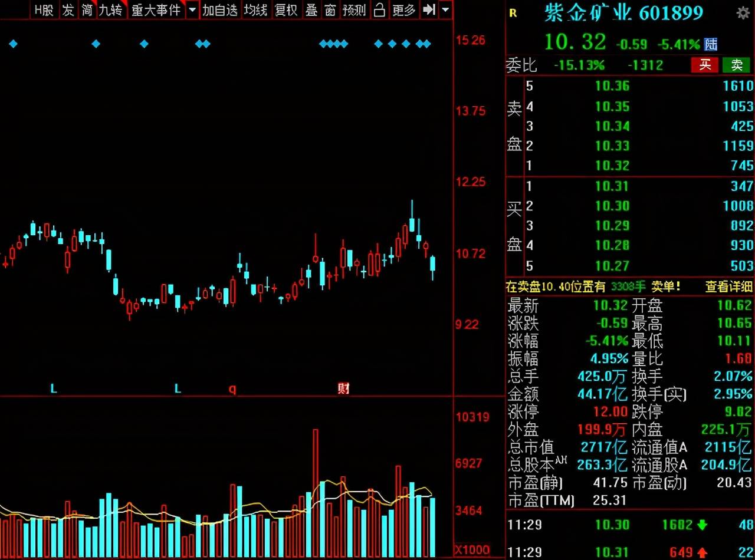The height and width of the screenshot is (560, 755).
Task: Toggle 九转 indicator
Action: [110, 10]
